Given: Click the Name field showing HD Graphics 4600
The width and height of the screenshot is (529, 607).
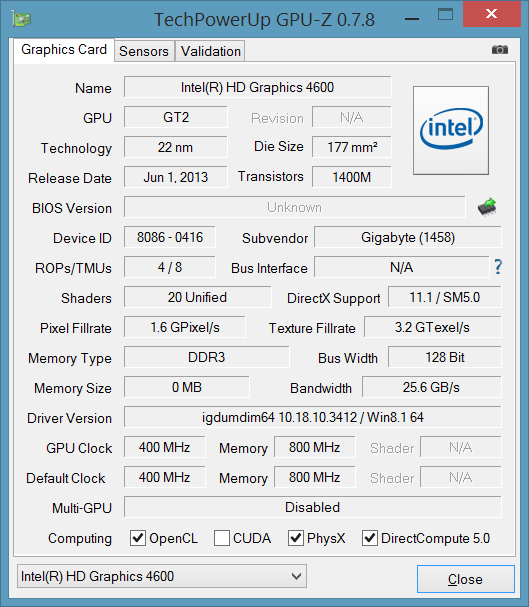Looking at the screenshot, I should (x=257, y=87).
